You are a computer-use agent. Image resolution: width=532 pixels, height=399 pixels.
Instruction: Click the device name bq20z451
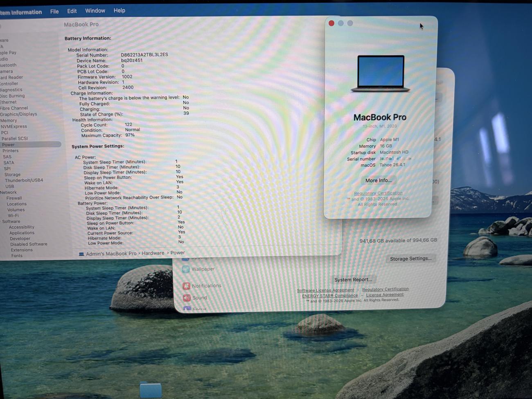[132, 61]
